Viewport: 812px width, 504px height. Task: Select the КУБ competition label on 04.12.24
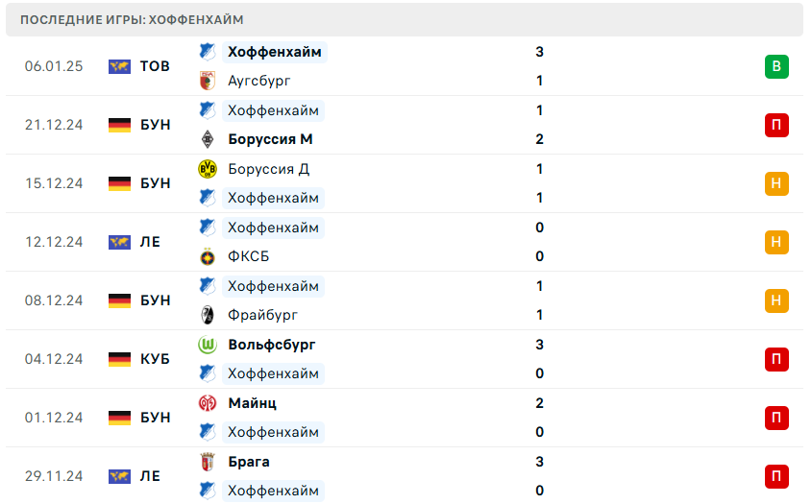tap(155, 359)
